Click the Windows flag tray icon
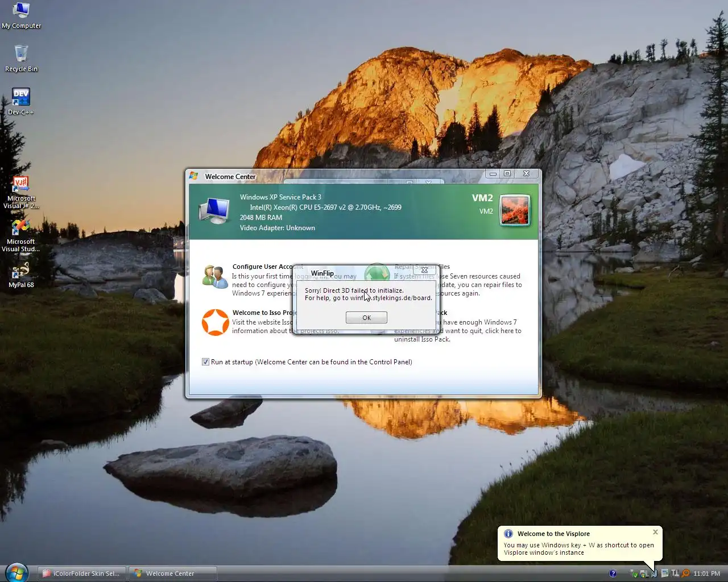Viewport: 728px width, 582px height. 643,574
